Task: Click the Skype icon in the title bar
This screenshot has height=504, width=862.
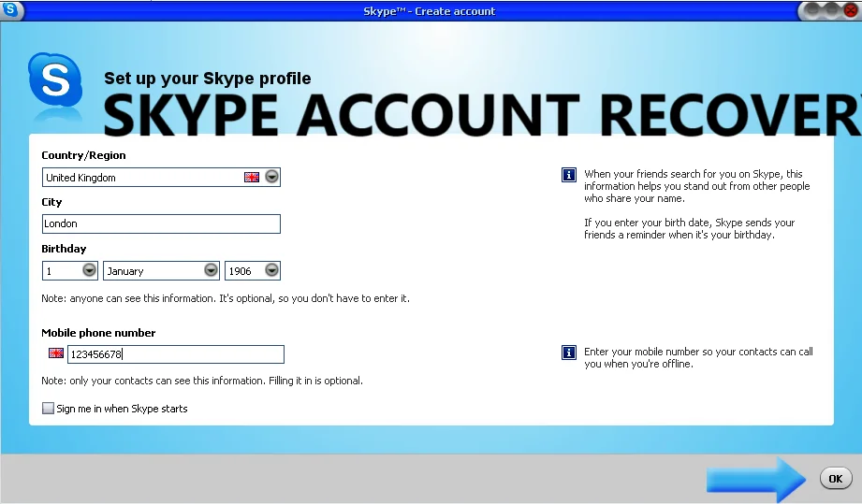Action: pos(11,9)
